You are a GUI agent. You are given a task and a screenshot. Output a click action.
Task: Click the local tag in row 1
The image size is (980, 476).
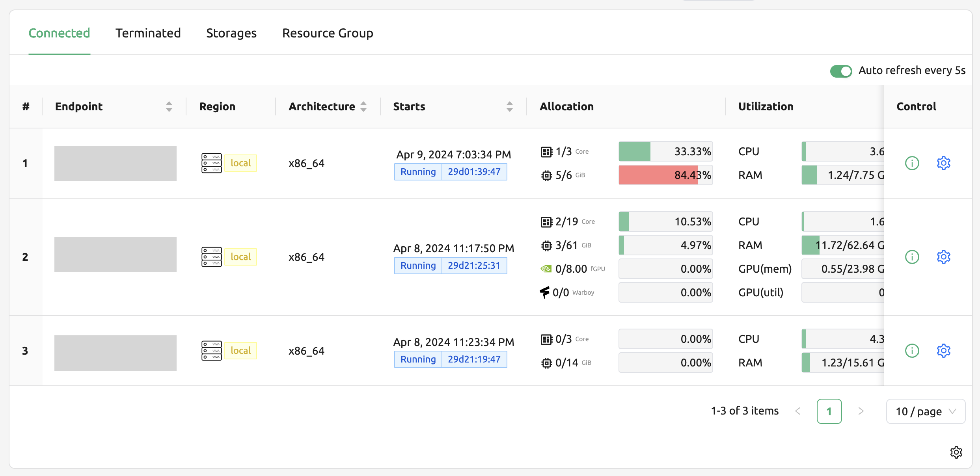pos(240,163)
